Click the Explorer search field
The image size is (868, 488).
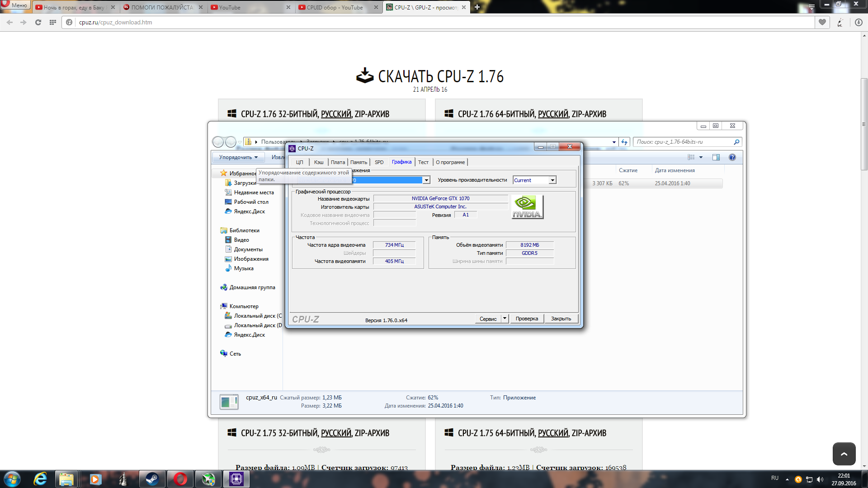(683, 142)
